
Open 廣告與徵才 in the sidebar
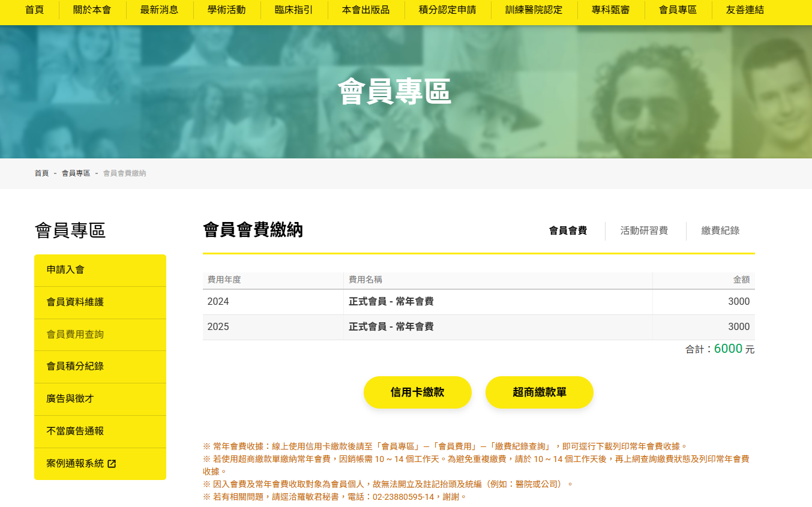click(100, 399)
